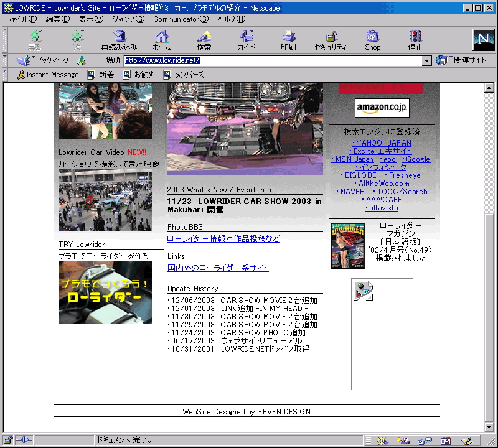Click the メンバーズ personal toolbar button
This screenshot has width=498, height=448.
[184, 75]
